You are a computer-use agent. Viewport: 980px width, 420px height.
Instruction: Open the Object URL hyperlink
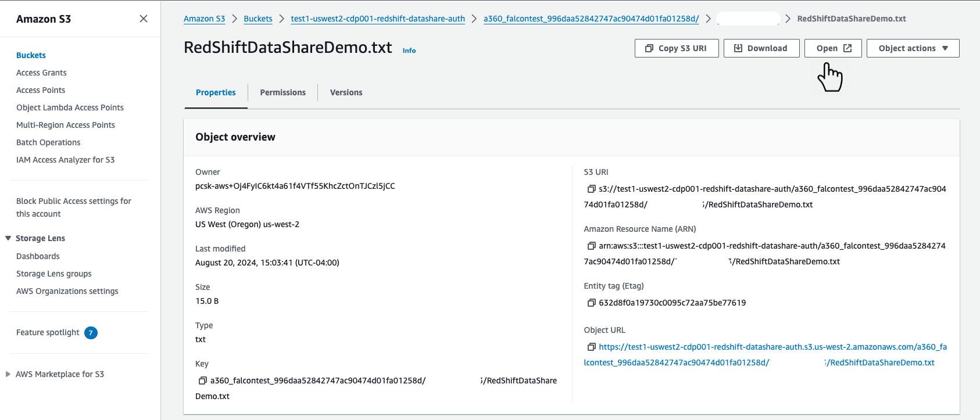(x=765, y=355)
